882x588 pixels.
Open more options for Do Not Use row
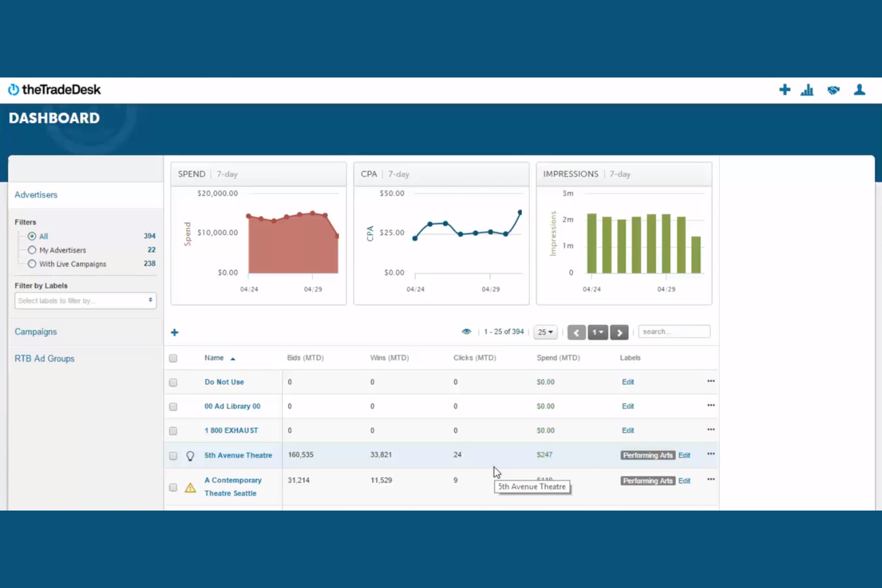711,381
